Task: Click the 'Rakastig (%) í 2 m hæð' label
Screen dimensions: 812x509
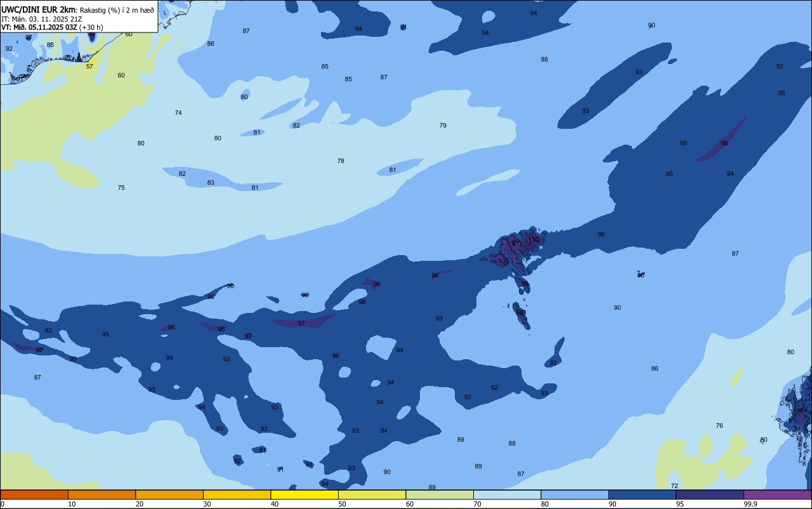Action: 117,10
